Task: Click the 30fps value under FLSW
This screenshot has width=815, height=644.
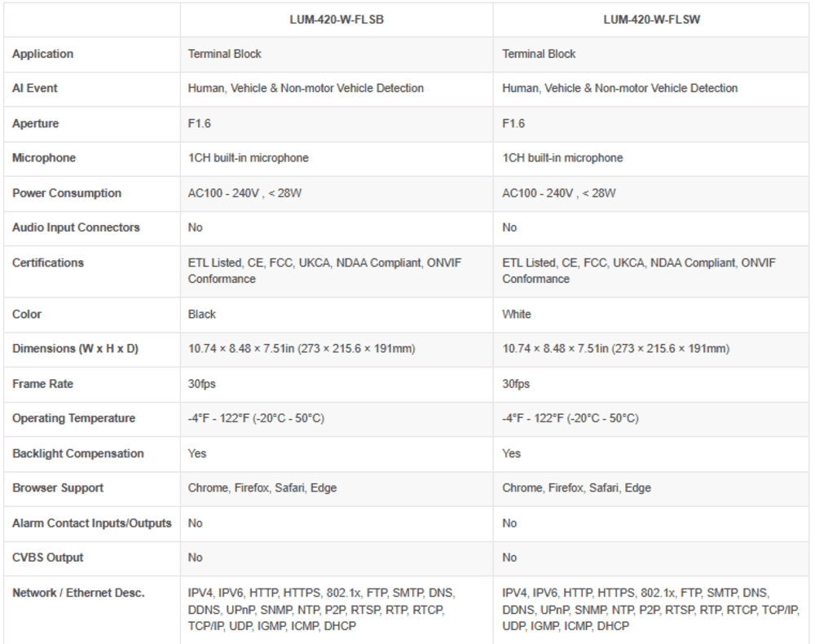Action: [x=516, y=384]
